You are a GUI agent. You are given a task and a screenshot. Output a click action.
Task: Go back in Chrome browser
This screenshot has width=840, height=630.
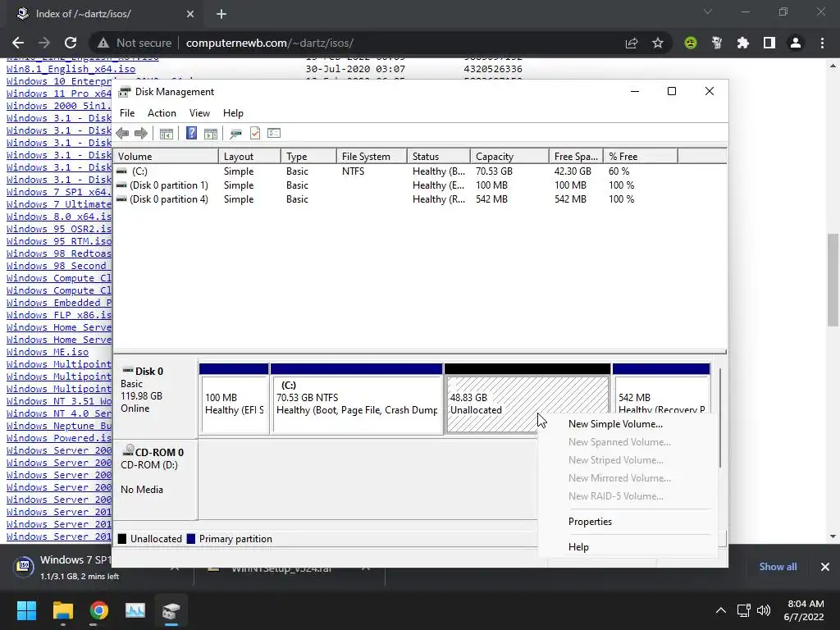[x=18, y=43]
